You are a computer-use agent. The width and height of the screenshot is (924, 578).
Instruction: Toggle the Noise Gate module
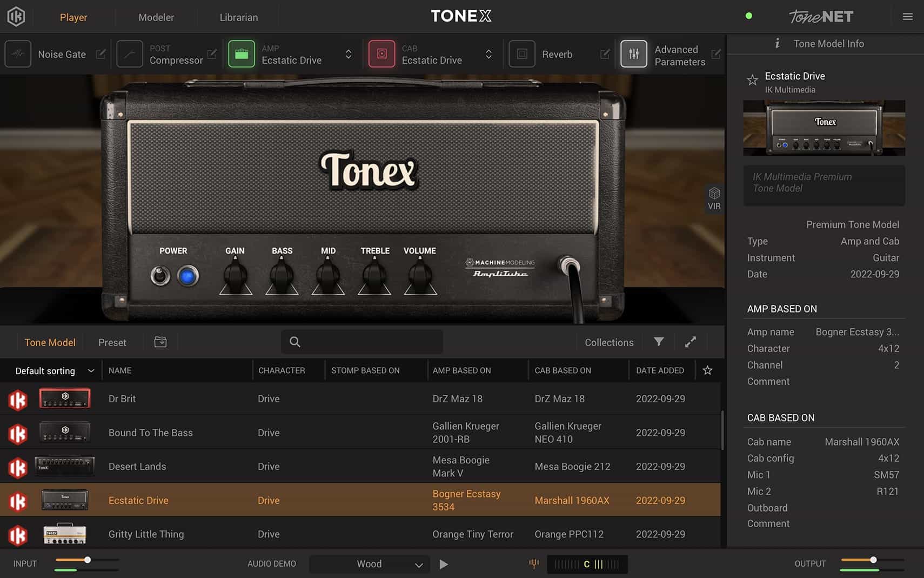pos(18,54)
